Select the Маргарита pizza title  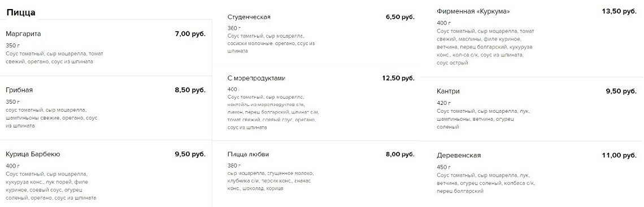[23, 34]
